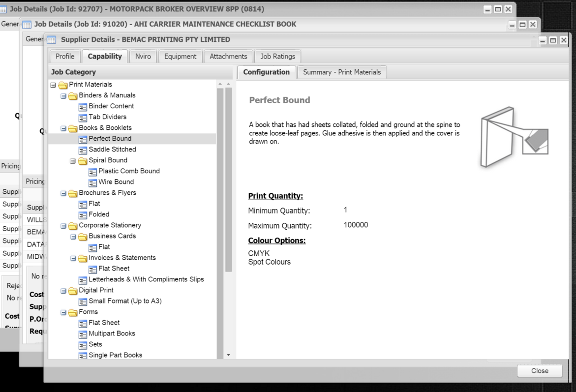576x392 pixels.
Task: Click the Supplier Details window title icon
Action: coord(51,40)
